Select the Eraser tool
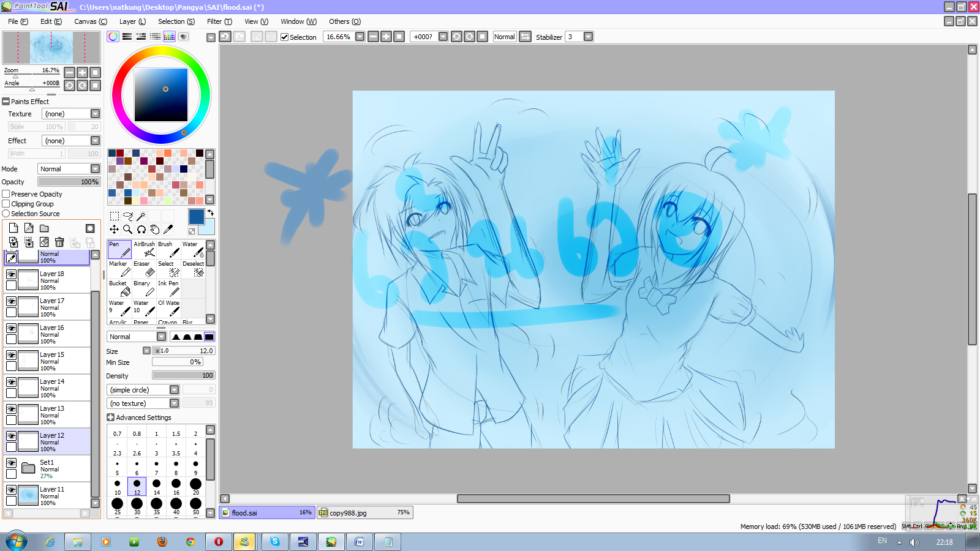This screenshot has width=980, height=551. 144,269
